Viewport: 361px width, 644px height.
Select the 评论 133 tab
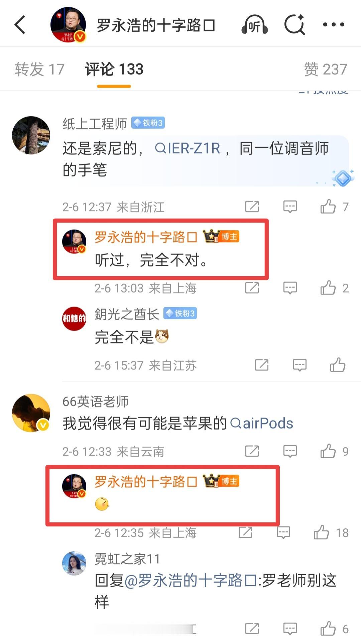[114, 69]
